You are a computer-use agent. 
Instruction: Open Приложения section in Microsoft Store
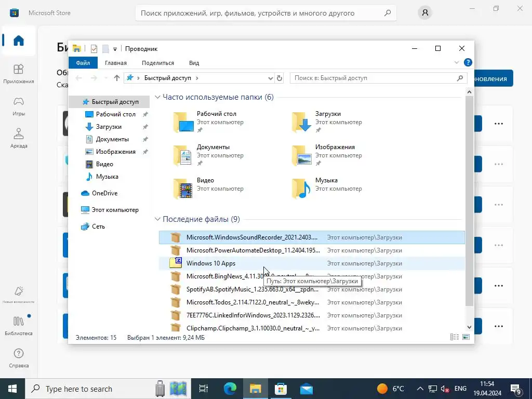(19, 74)
